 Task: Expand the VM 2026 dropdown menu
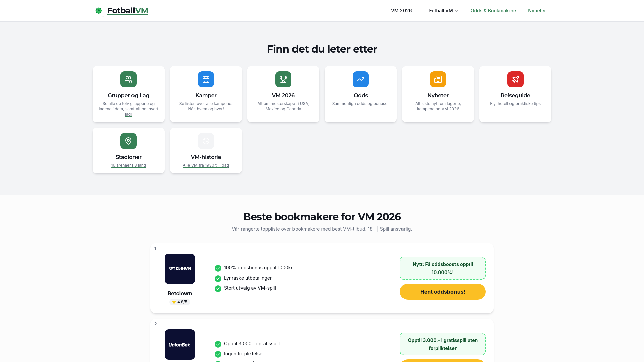404,11
